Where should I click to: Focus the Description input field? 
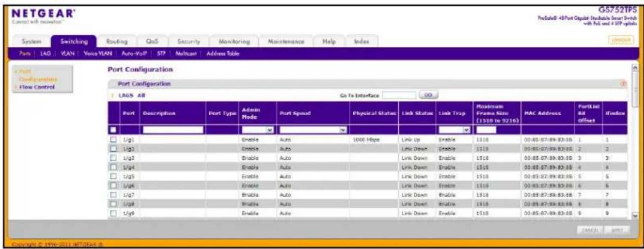(x=173, y=130)
